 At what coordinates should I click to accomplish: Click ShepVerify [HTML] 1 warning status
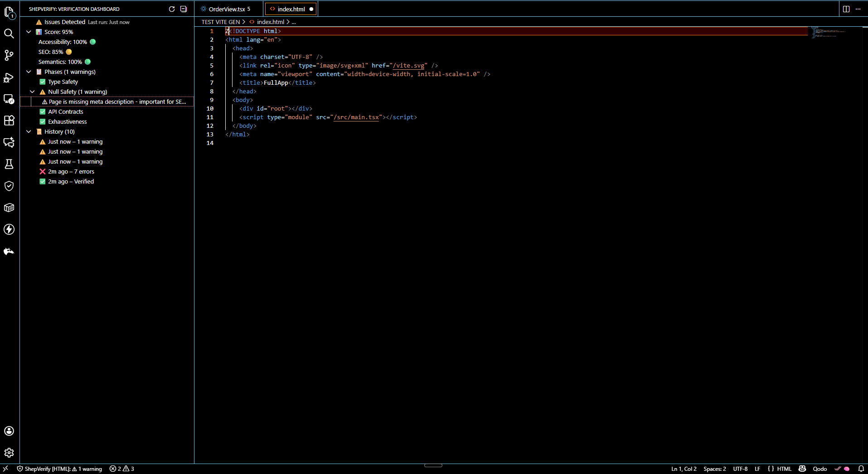click(59, 469)
